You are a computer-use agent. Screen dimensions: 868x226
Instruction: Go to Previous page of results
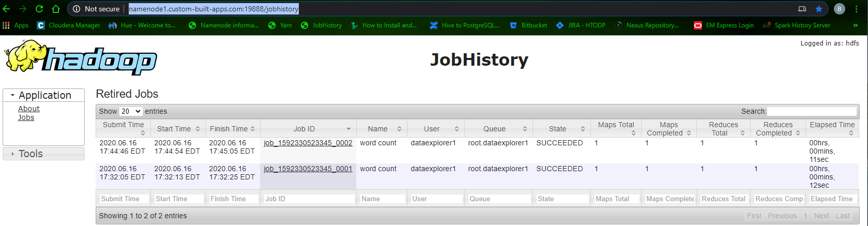point(782,216)
